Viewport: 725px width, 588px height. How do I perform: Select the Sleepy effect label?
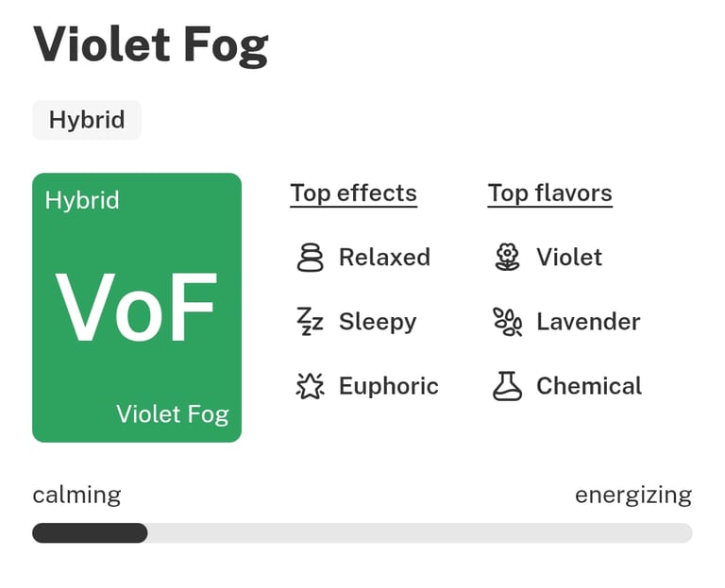coord(378,322)
